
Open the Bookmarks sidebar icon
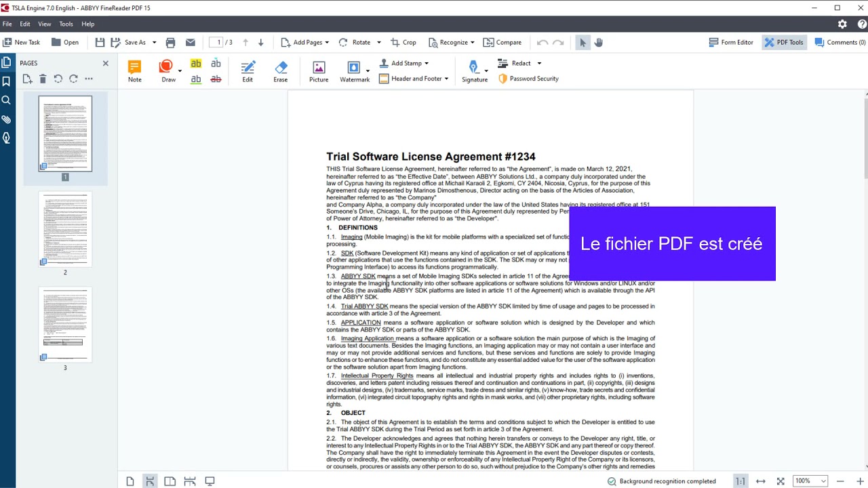(7, 81)
